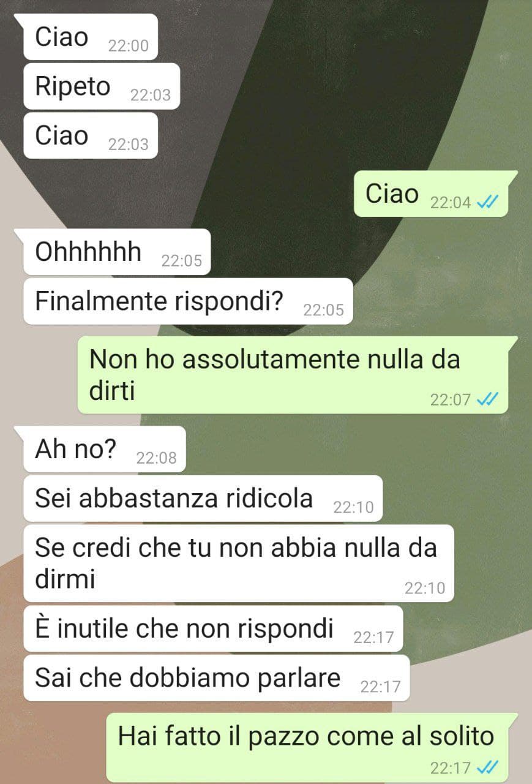
Task: Tap the 'Ah no?' message
Action: pos(104,449)
